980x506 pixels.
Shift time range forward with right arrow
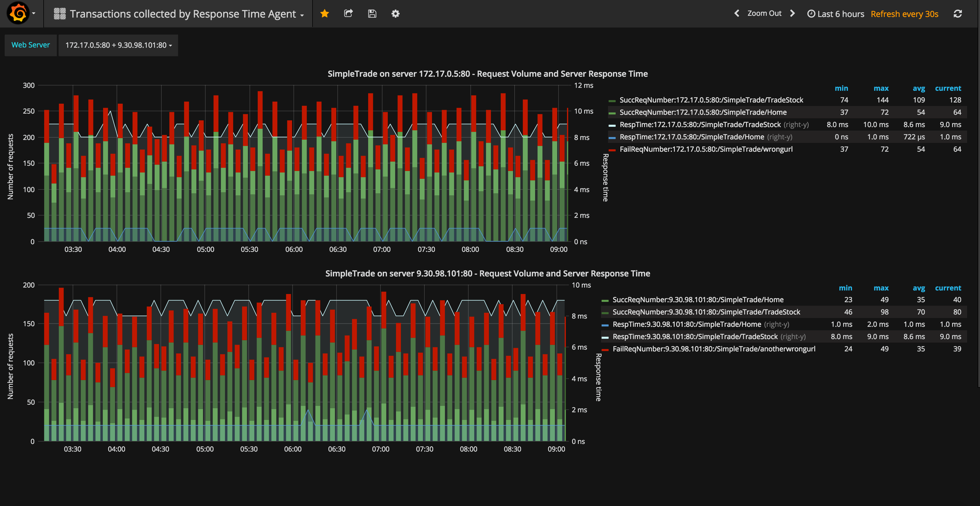point(793,13)
